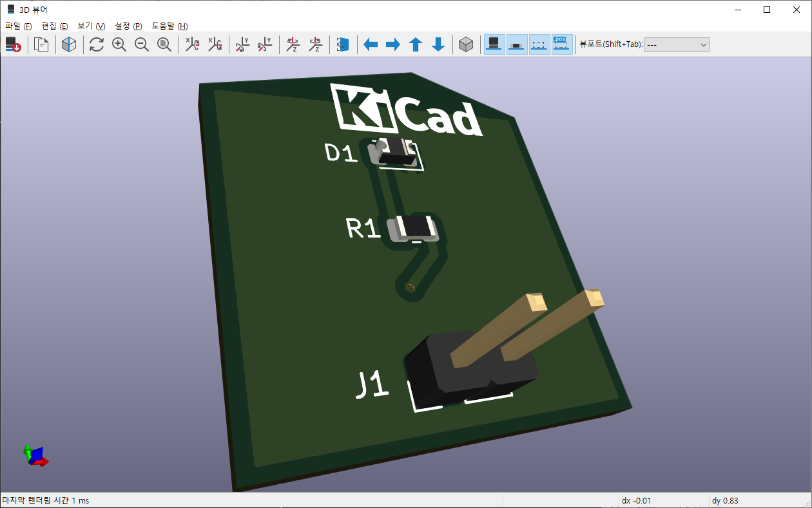The image size is (812, 508).
Task: Click the R1 resistor component
Action: click(x=414, y=228)
